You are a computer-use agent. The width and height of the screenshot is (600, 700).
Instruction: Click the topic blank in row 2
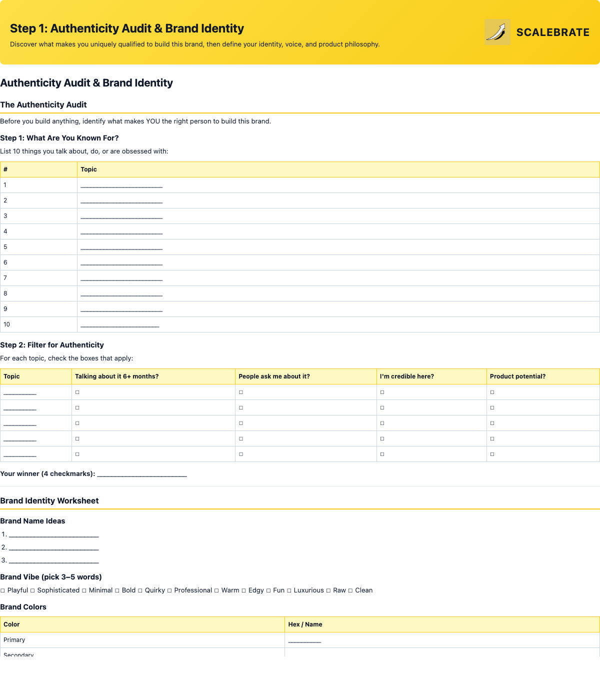coord(121,201)
